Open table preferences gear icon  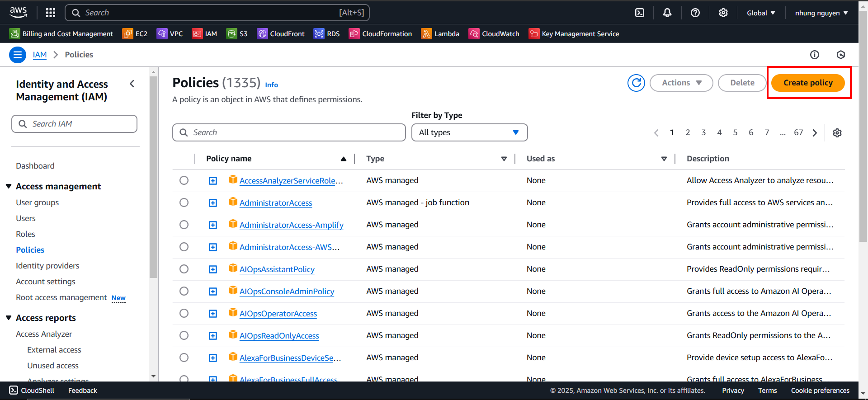(x=837, y=133)
